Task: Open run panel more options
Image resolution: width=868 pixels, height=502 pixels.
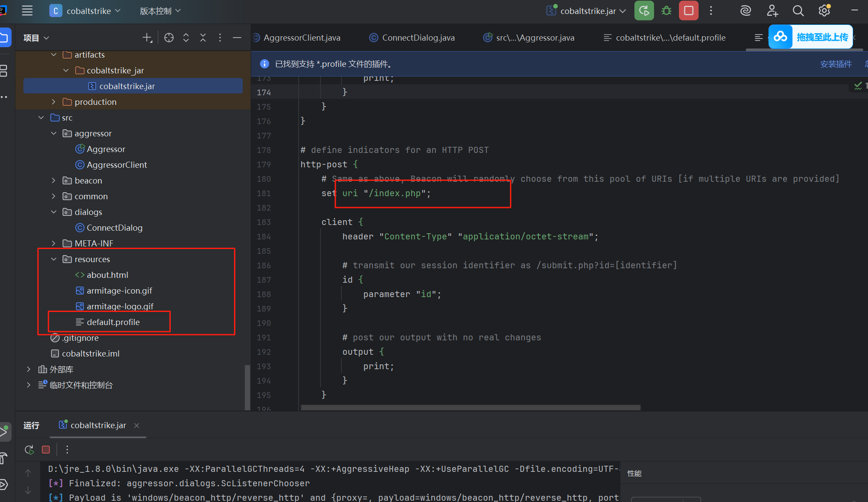Action: tap(67, 450)
